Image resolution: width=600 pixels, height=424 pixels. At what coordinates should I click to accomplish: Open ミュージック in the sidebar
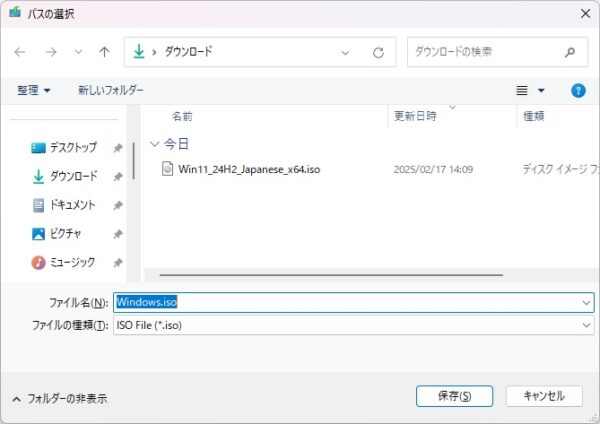click(72, 262)
